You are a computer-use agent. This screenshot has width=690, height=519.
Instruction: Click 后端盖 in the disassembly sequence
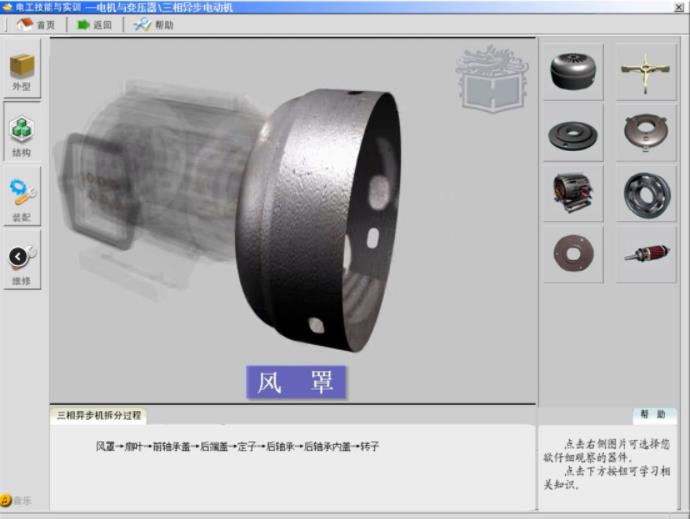click(x=214, y=447)
